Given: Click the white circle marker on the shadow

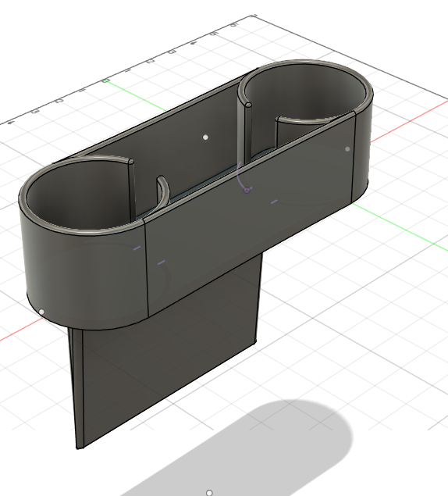Looking at the screenshot, I should (209, 493).
